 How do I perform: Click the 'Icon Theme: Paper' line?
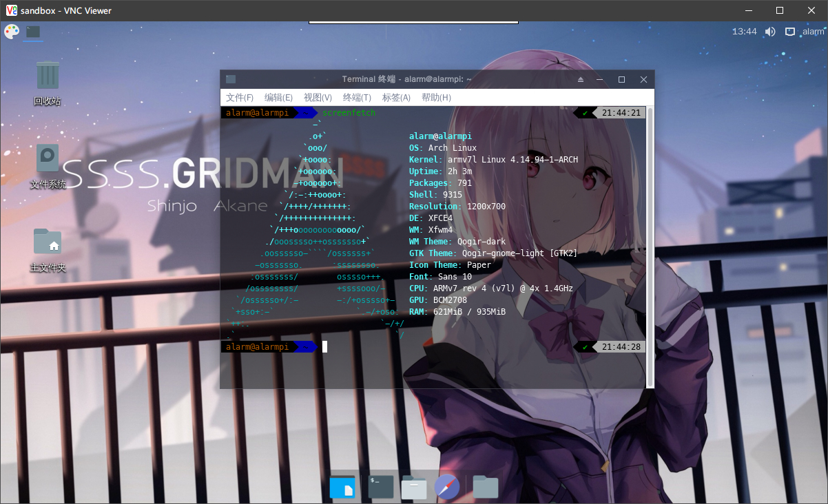[x=450, y=265]
